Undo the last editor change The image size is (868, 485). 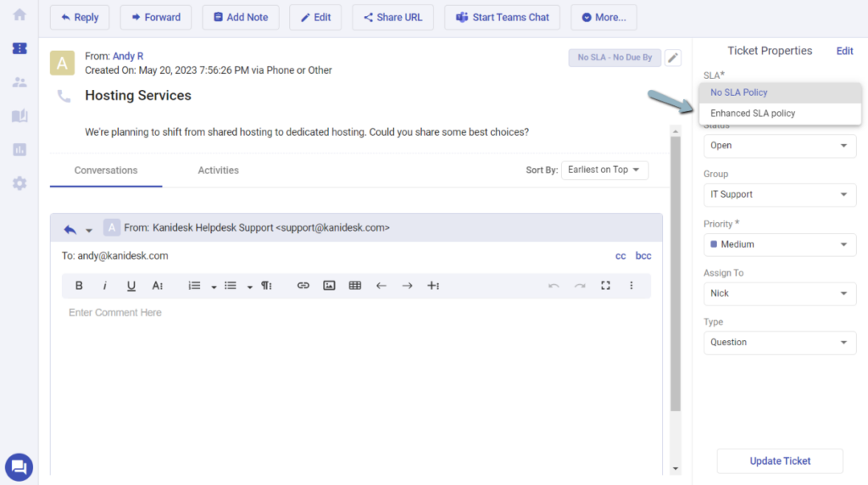[x=554, y=286]
